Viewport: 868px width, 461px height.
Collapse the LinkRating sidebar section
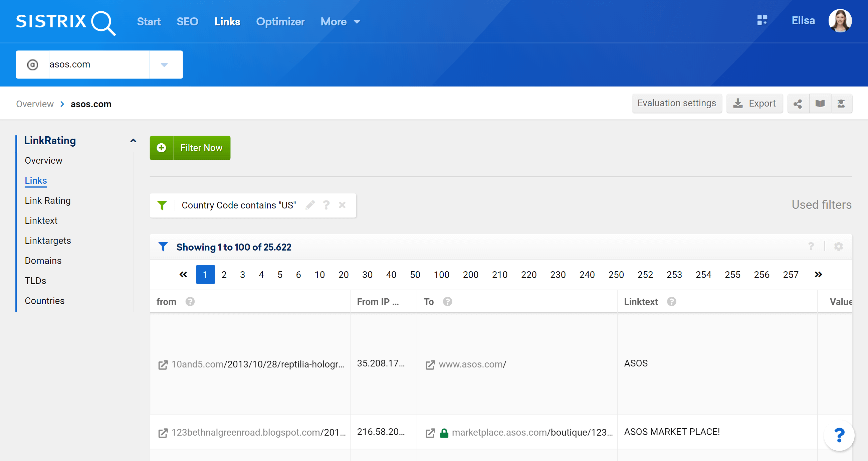click(133, 141)
